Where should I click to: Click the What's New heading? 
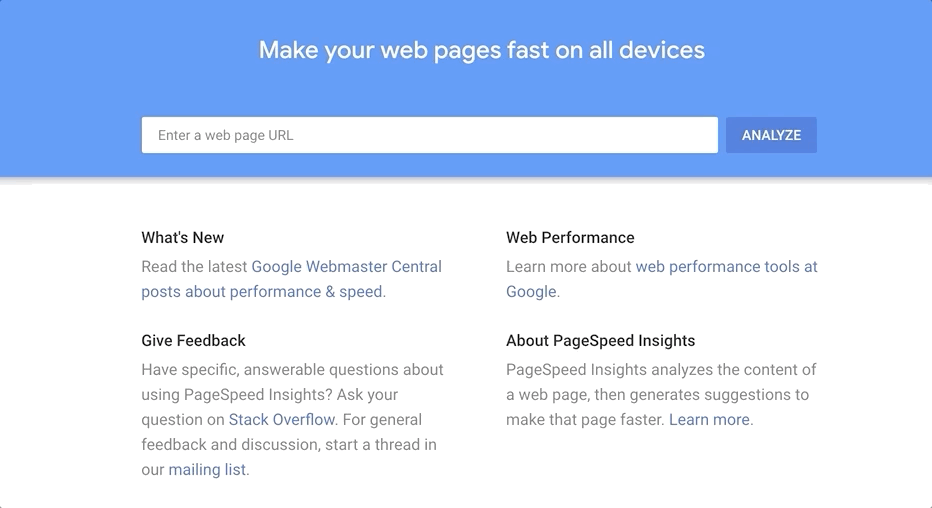(183, 238)
